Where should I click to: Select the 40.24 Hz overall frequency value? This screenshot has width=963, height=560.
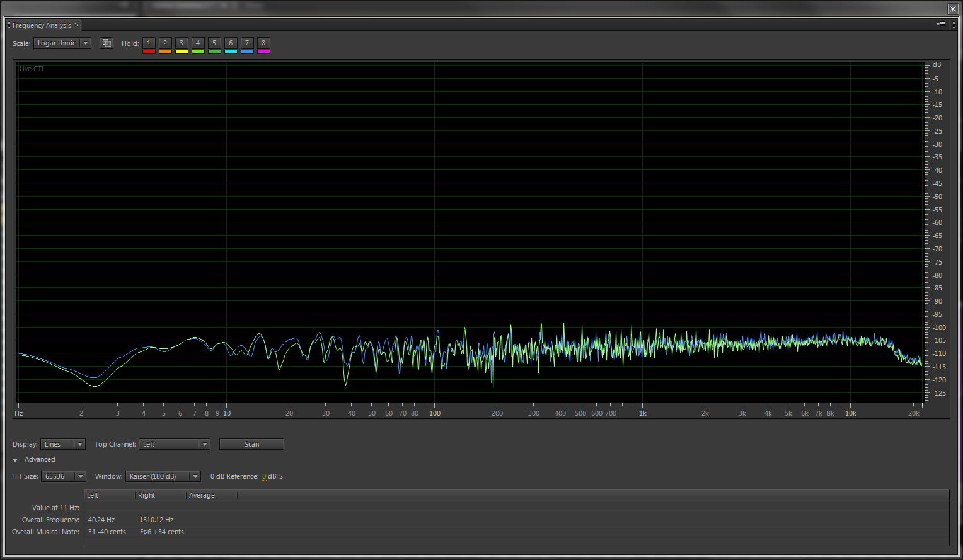(x=101, y=520)
